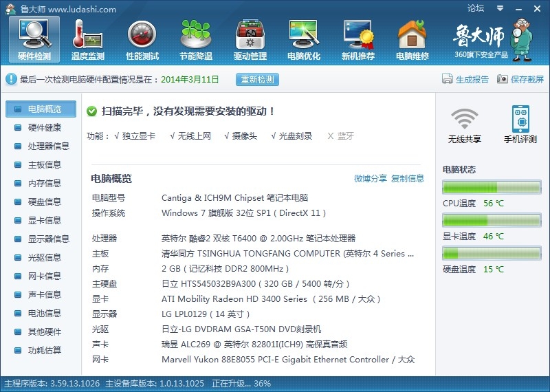Click the 显卡温度 temperature bar

(x=492, y=220)
